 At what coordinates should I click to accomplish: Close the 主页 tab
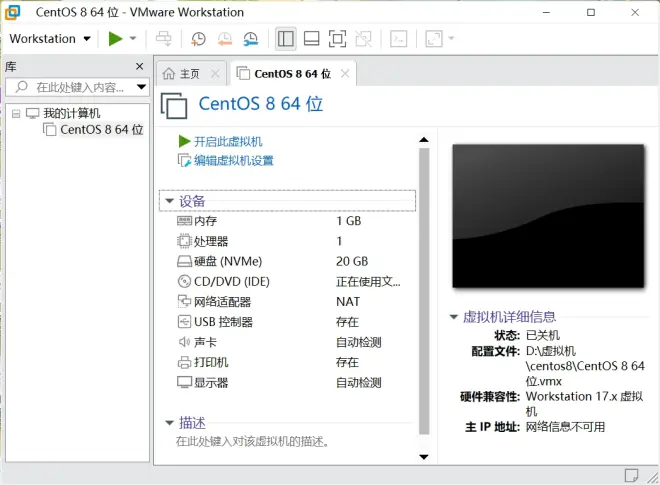(x=215, y=74)
